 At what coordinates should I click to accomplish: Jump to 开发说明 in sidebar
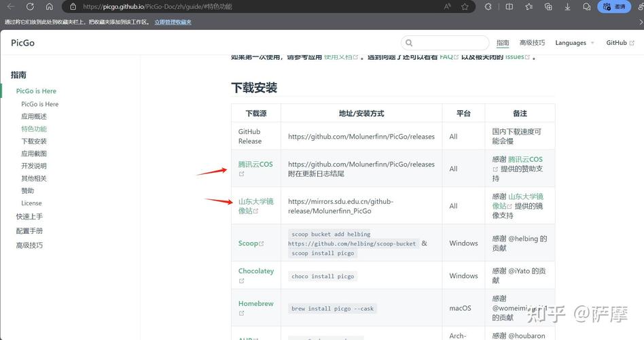coord(34,166)
